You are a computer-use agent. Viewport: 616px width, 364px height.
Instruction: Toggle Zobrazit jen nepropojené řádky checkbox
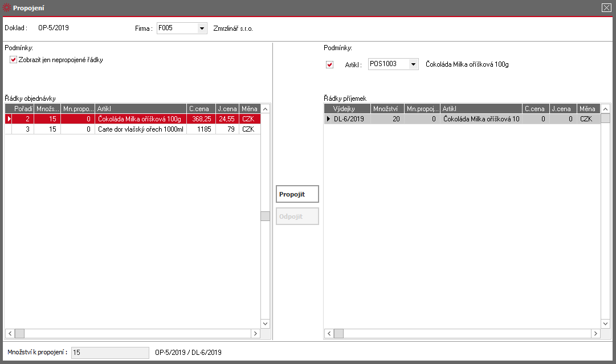pyautogui.click(x=13, y=60)
